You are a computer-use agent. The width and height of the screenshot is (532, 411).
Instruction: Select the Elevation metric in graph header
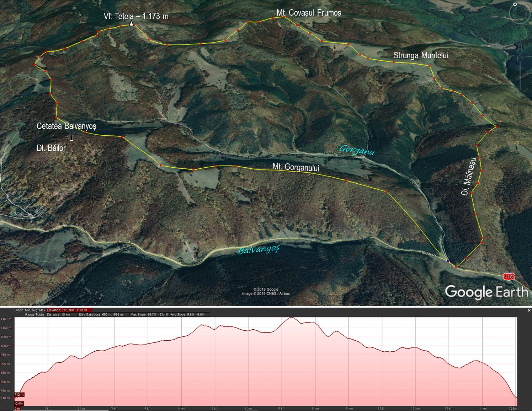pos(69,310)
